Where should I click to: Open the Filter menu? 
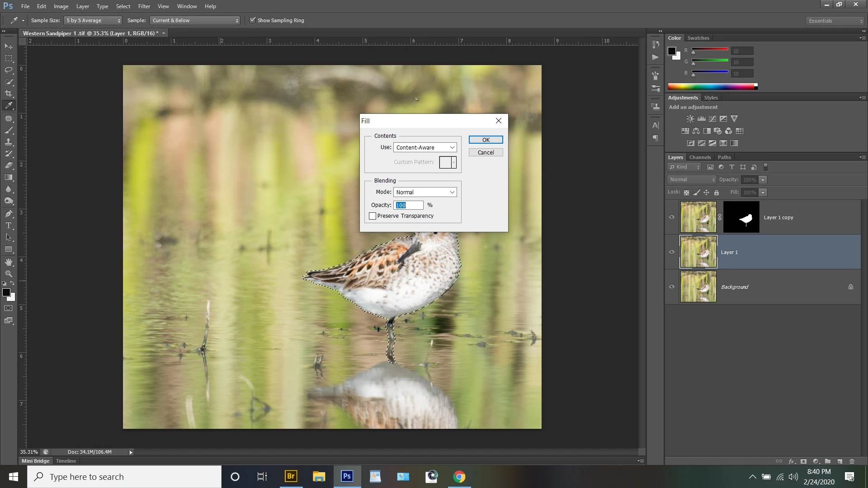[x=144, y=6]
